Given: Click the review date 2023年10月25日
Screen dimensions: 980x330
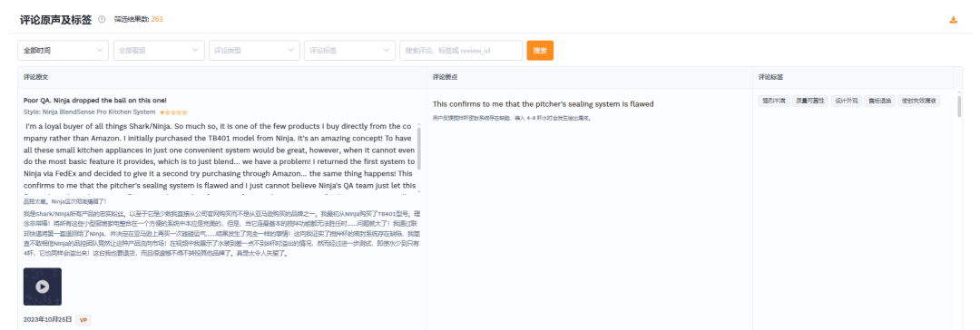Looking at the screenshot, I should pos(47,320).
